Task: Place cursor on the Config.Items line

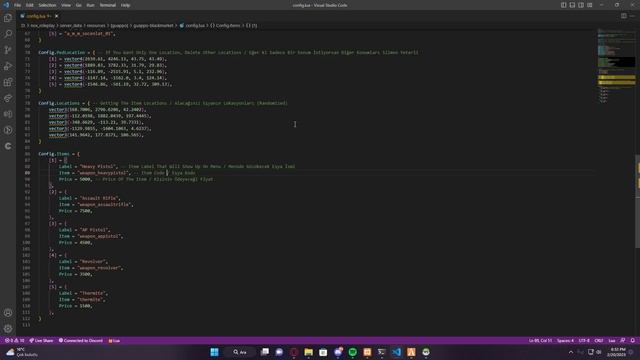Action: pos(59,154)
